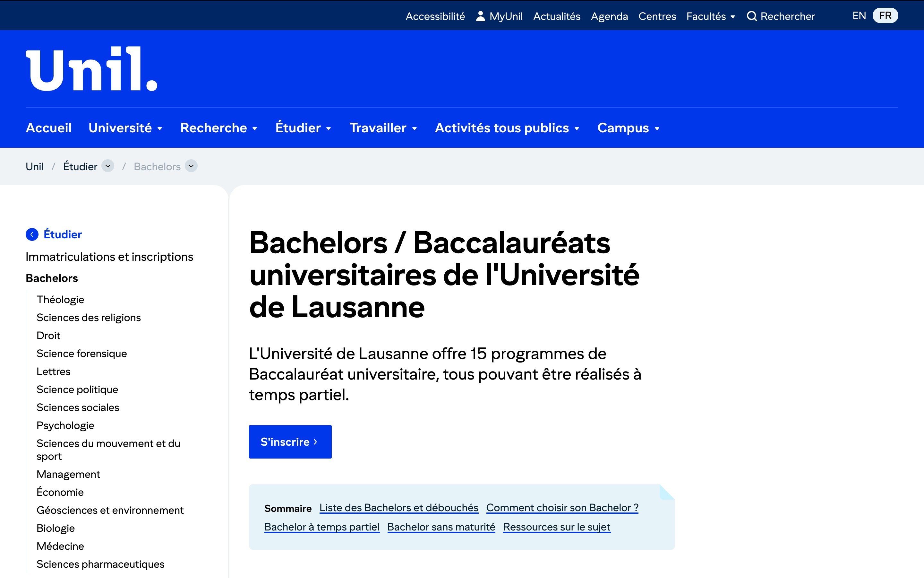Open Théologie bachelor page
The width and height of the screenshot is (924, 578).
click(60, 299)
